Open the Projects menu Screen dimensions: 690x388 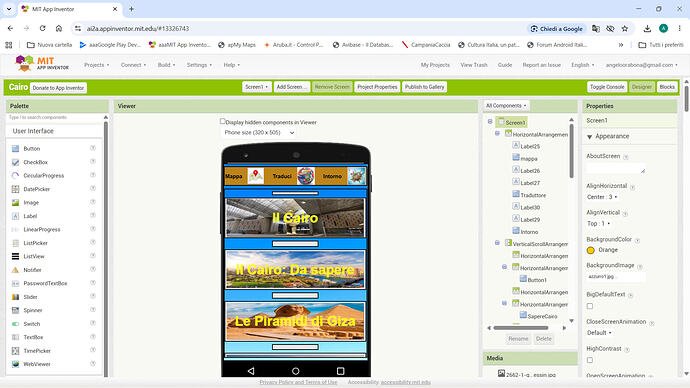point(96,65)
